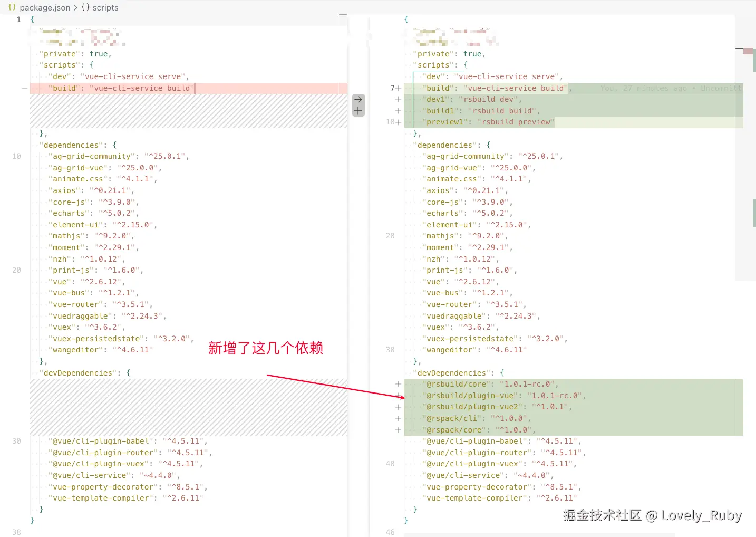Click the added-line plus marker beside the dev1 line
The height and width of the screenshot is (537, 756).
pyautogui.click(x=398, y=99)
